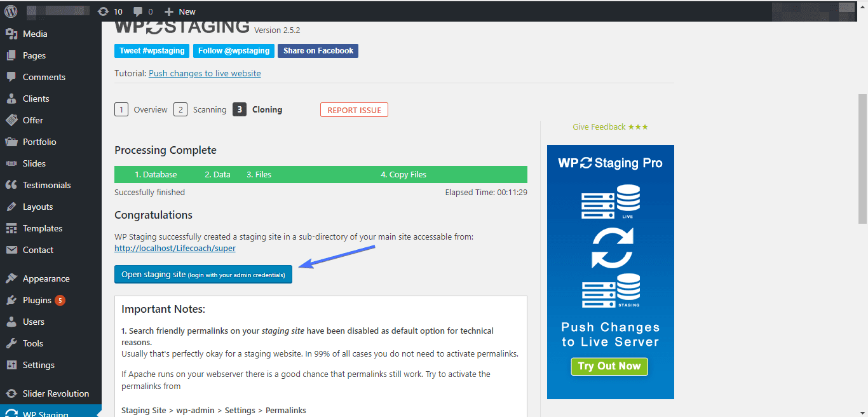
Task: Open the updates icon showing 10
Action: pos(110,11)
